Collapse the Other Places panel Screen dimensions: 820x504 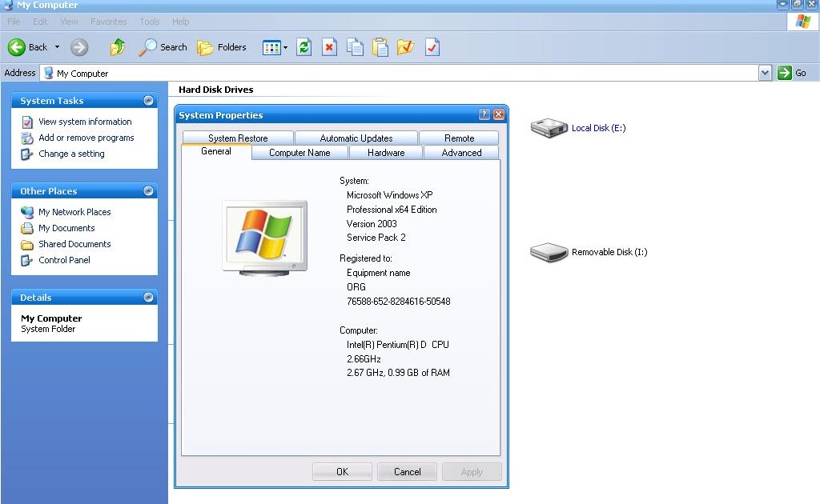click(148, 190)
